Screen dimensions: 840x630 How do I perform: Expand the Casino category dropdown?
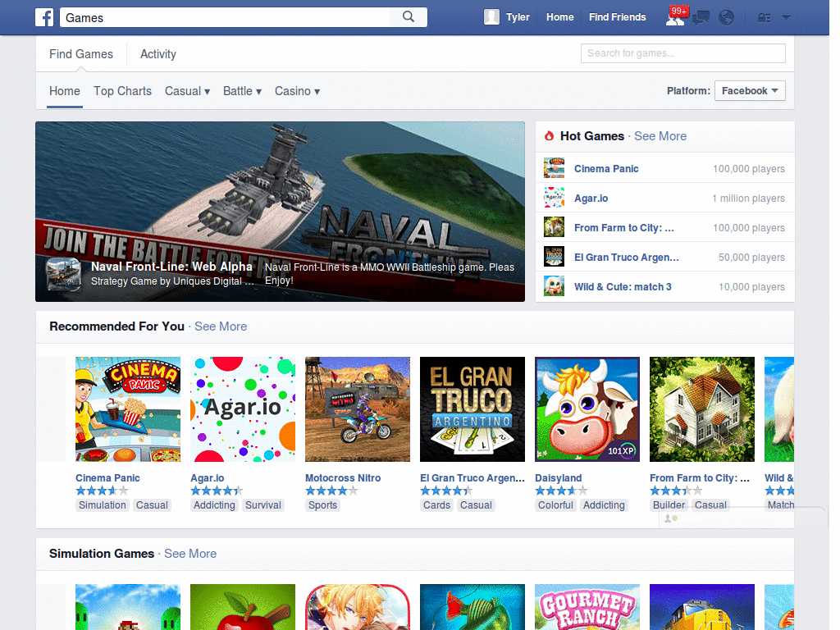[x=297, y=91]
